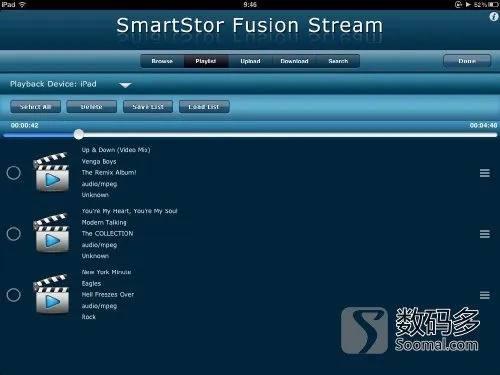Image resolution: width=500 pixels, height=375 pixels.
Task: Open the Download tab
Action: [x=294, y=61]
